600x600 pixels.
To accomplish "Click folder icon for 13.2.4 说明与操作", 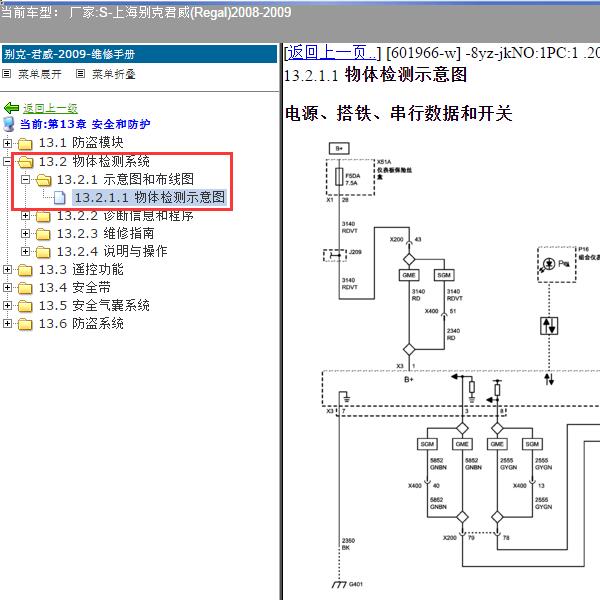I will pos(43,252).
